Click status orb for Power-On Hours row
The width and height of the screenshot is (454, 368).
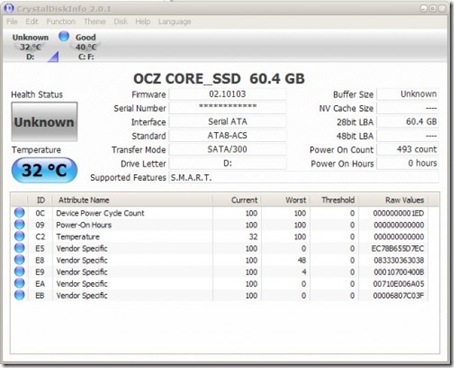click(19, 224)
